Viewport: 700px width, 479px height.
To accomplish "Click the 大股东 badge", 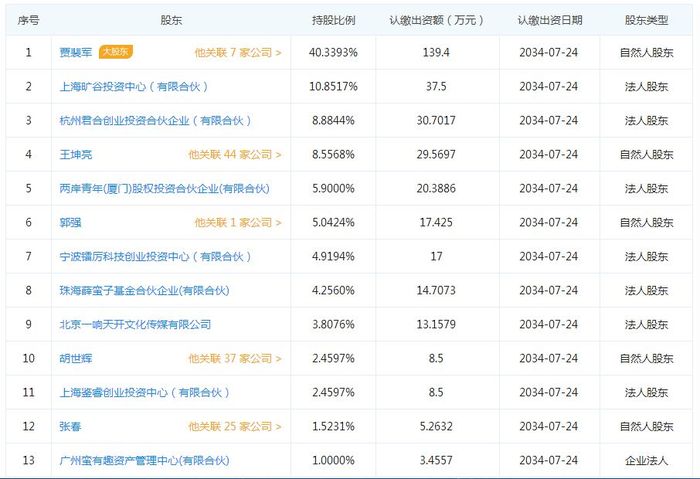I will [x=116, y=52].
